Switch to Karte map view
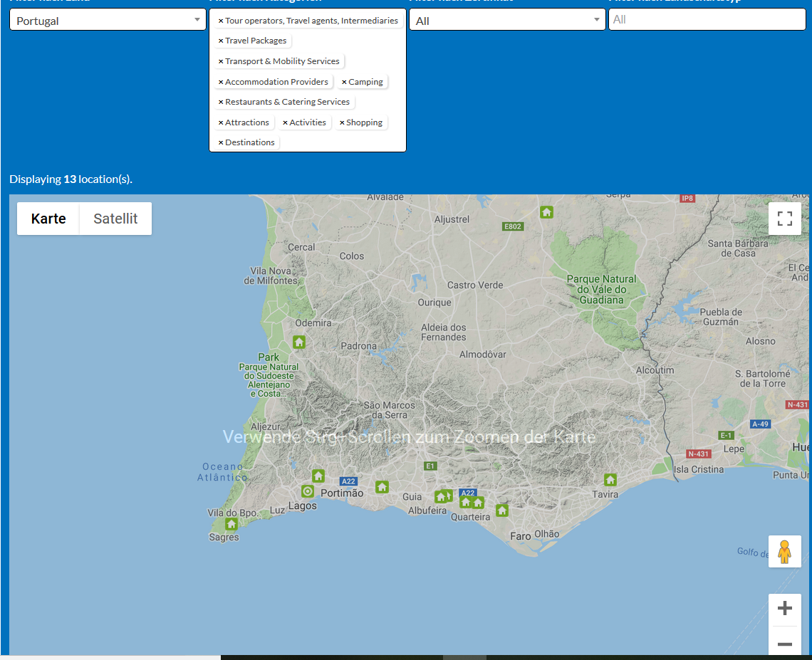Screen dimensions: 812x660 tap(48, 219)
